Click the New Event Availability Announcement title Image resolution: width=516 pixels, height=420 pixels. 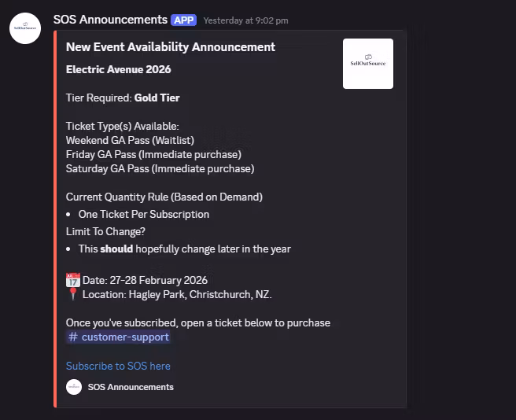coord(171,47)
